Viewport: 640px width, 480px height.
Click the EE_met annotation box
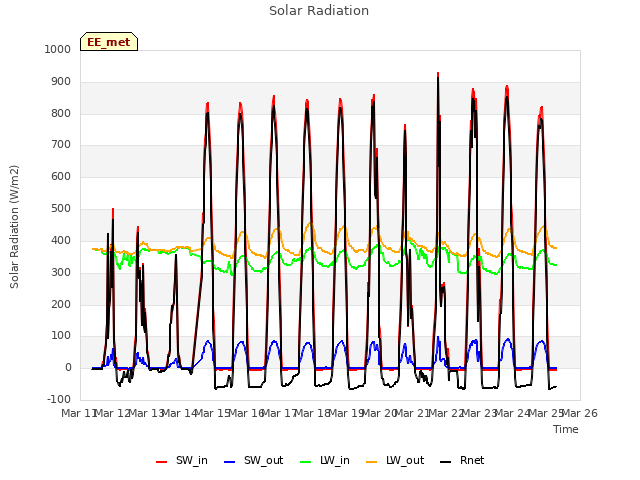click(109, 42)
